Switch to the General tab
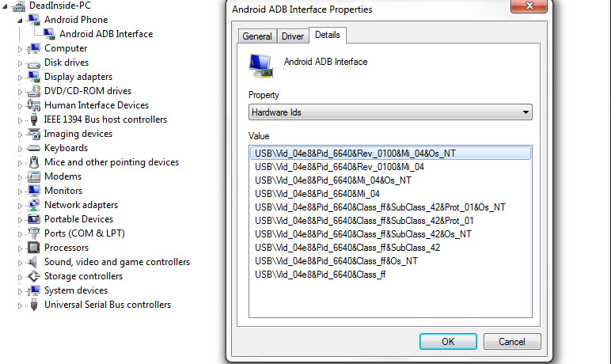611x364 pixels. tap(256, 36)
